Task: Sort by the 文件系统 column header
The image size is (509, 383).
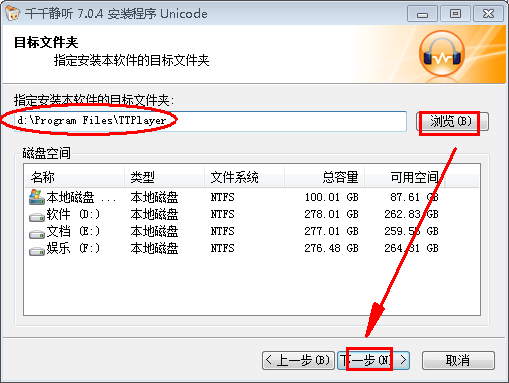Action: (x=244, y=177)
